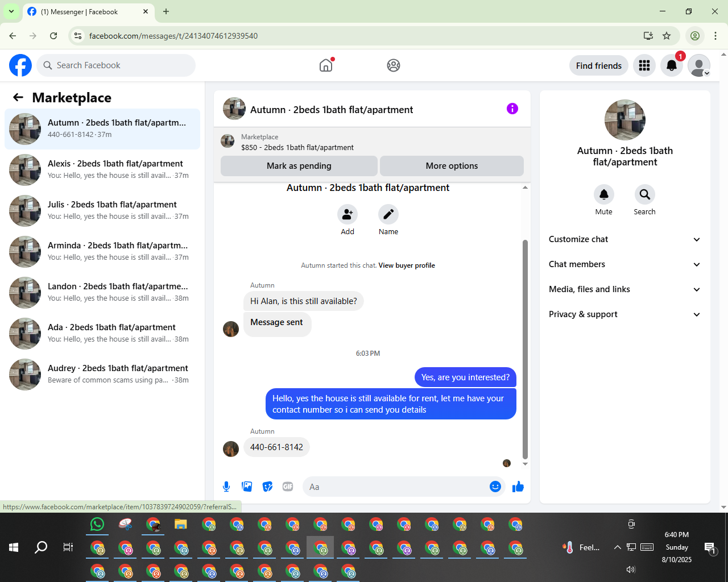The height and width of the screenshot is (582, 728).
Task: Click the taskbar volume speaker icon
Action: [x=630, y=569]
